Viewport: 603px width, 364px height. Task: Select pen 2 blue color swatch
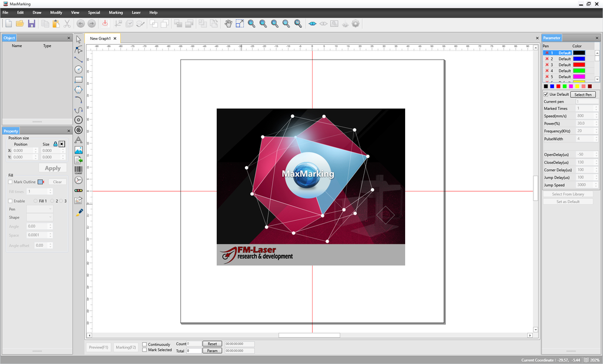579,59
